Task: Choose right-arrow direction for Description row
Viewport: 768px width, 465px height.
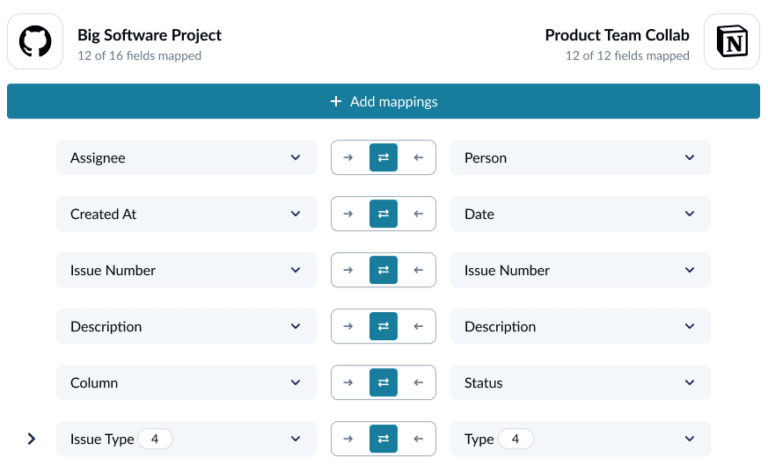Action: 348,326
